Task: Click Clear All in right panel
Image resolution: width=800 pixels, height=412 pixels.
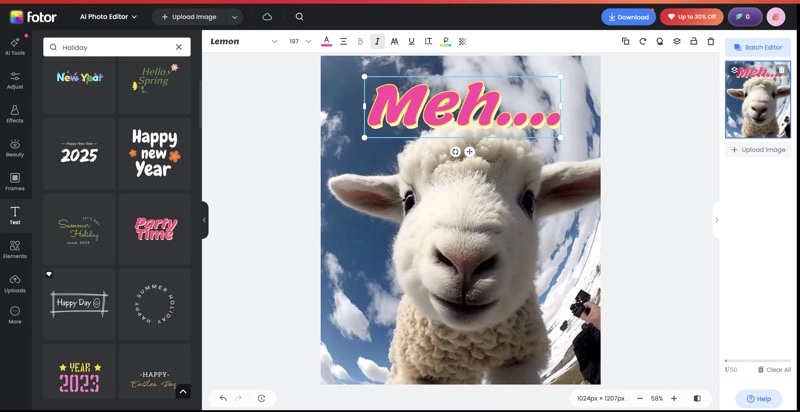Action: [774, 370]
